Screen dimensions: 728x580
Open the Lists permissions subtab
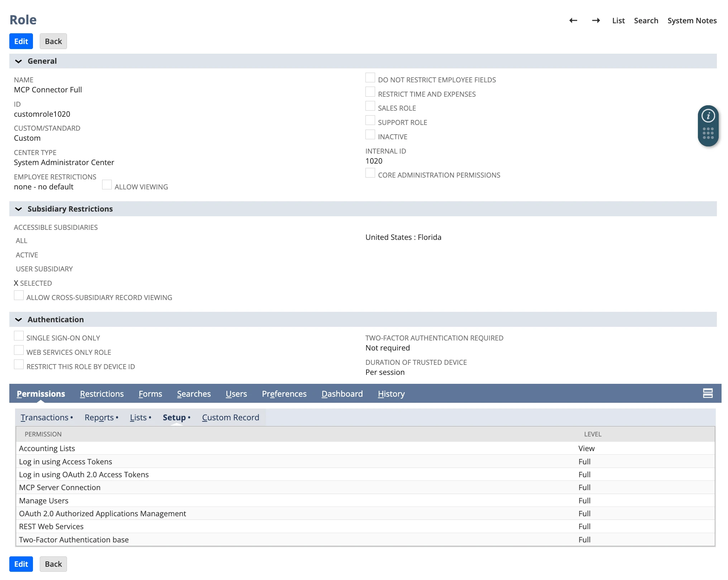[138, 417]
